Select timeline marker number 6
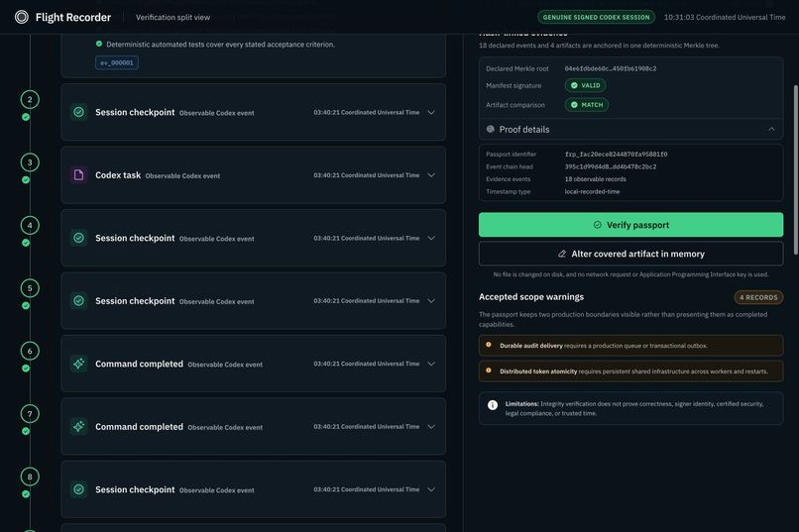 tap(30, 351)
